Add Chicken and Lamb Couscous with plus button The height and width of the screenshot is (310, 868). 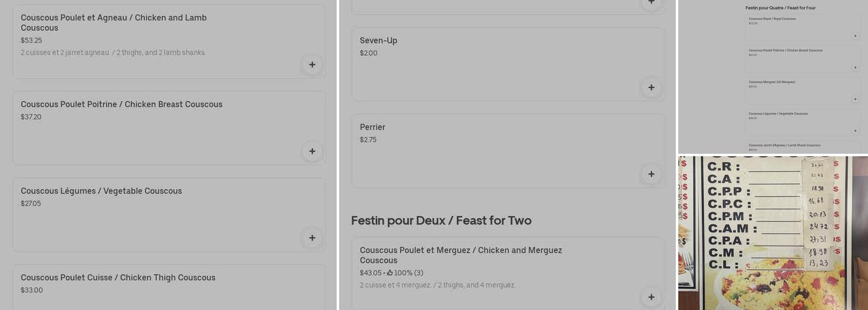[x=312, y=64]
